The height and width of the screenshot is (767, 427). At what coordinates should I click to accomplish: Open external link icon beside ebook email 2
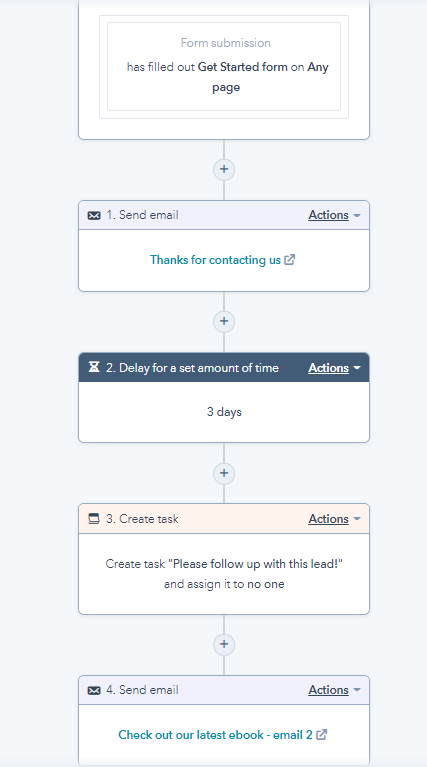321,734
